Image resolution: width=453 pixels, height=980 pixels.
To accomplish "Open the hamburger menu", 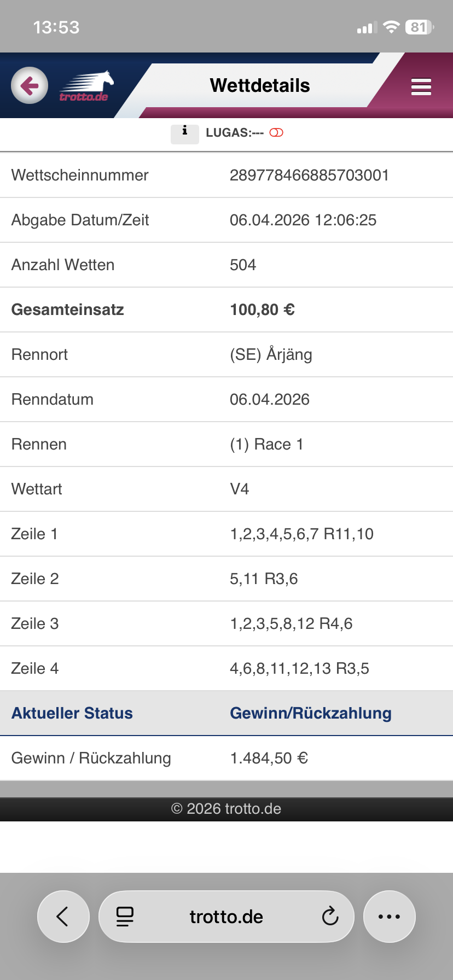I will tap(421, 86).
